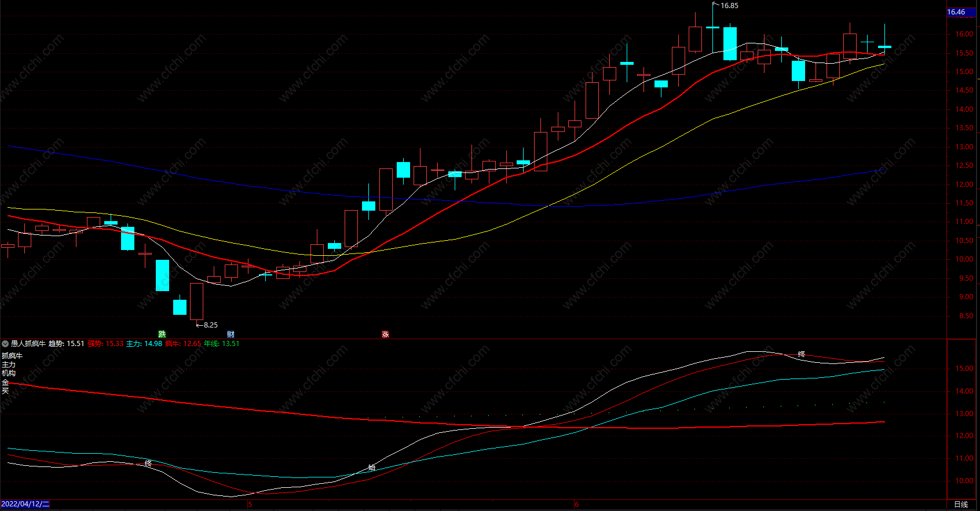Click the 终 marker at indicator left
Image resolution: width=980 pixels, height=511 pixels.
point(148,463)
